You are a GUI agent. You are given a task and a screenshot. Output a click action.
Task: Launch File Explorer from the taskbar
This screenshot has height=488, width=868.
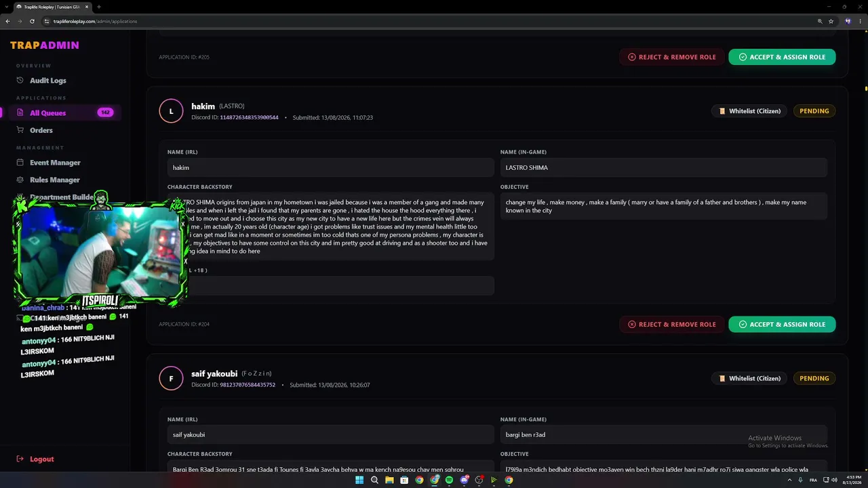click(389, 480)
